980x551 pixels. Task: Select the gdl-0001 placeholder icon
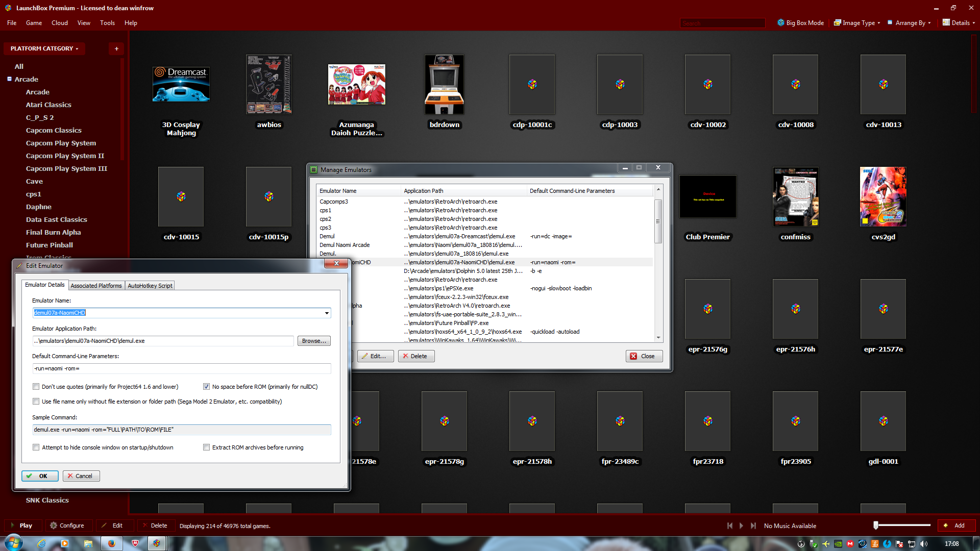(x=884, y=421)
